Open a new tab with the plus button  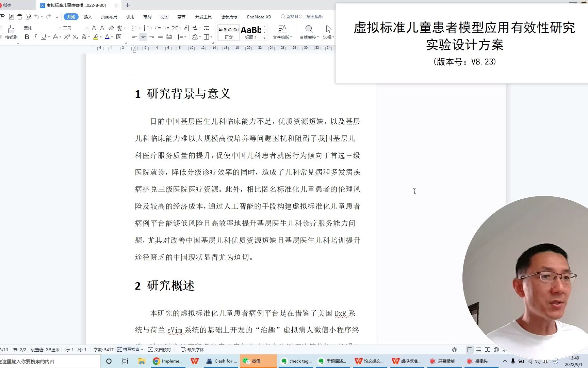point(128,5)
